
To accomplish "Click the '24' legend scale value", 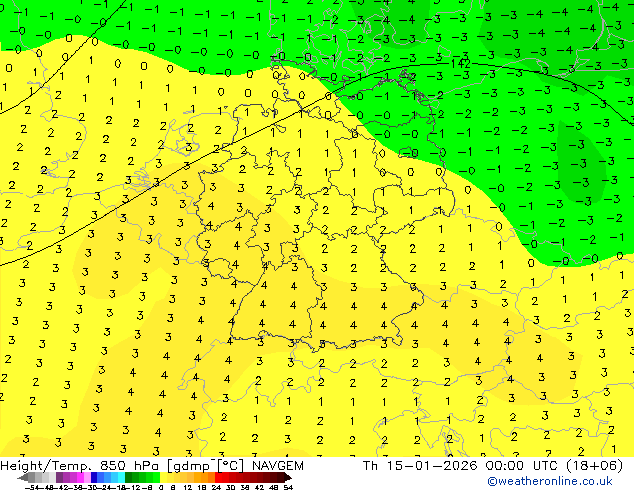I will (x=216, y=487).
